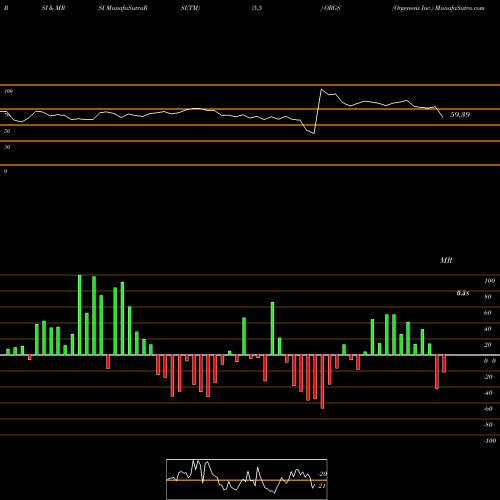Click the -60 label on the MR axis
The image size is (500, 500).
[488, 409]
